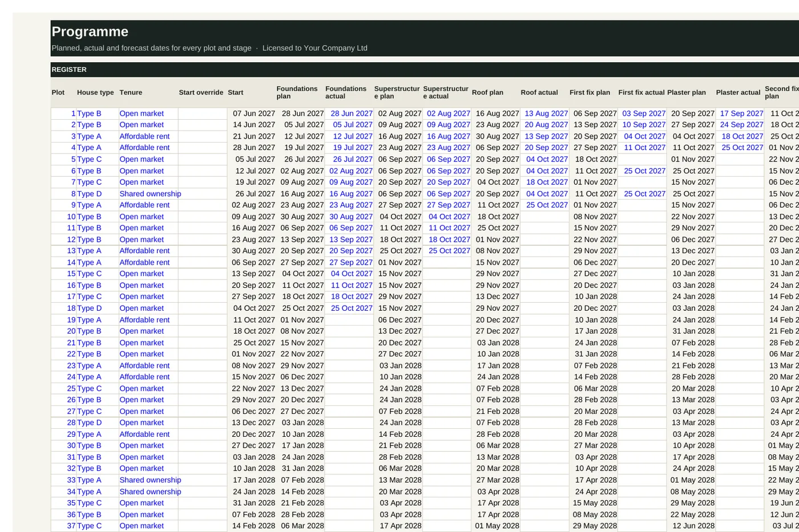799x532 pixels.
Task: Click Shared ownership tenure for plot 8
Action: coord(150,194)
